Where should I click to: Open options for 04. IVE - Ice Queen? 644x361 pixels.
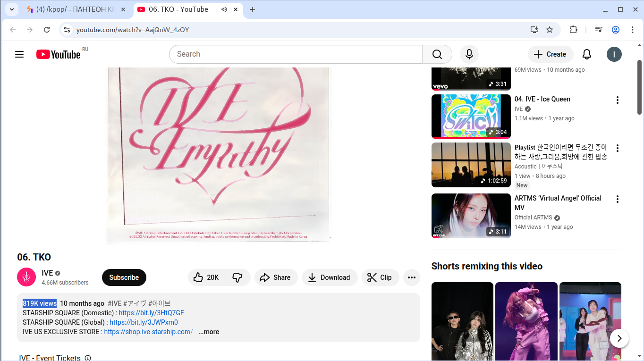click(x=617, y=100)
